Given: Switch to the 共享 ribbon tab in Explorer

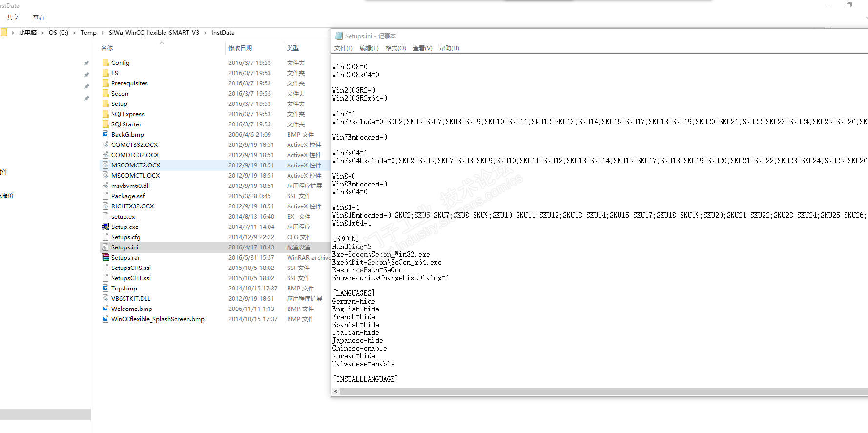Looking at the screenshot, I should pos(13,18).
